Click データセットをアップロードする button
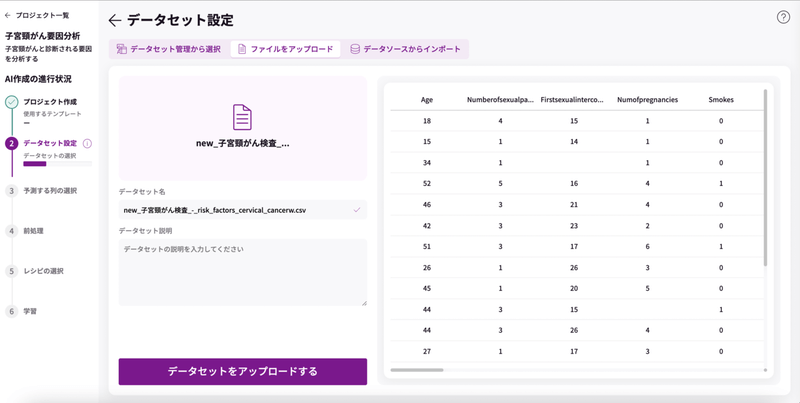The width and height of the screenshot is (800, 403). (x=243, y=371)
